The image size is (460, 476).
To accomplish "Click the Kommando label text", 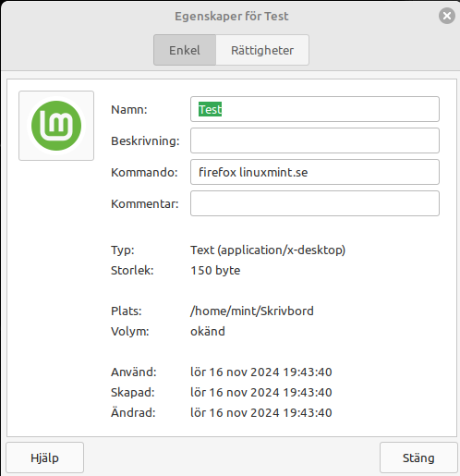I will 144,172.
